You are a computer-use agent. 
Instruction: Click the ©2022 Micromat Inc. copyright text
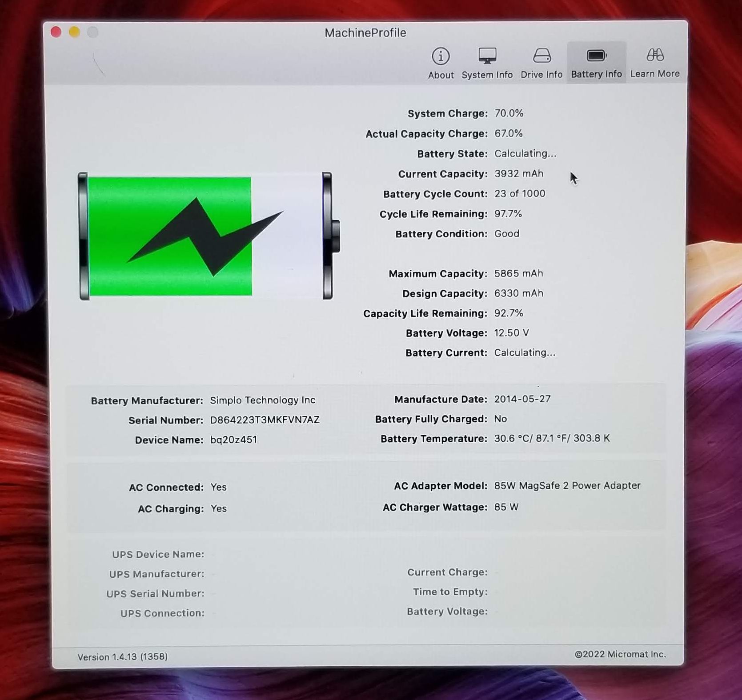click(x=620, y=654)
